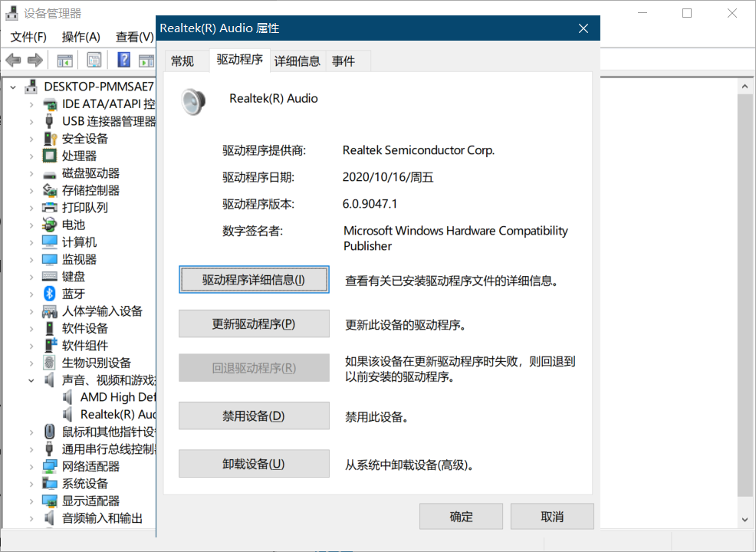Click the forward arrow in Device Manager toolbar
This screenshot has width=756, height=552.
(x=35, y=61)
